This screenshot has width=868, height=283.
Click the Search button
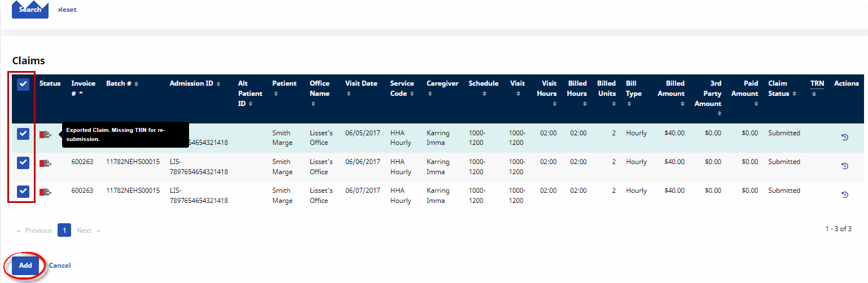[30, 10]
